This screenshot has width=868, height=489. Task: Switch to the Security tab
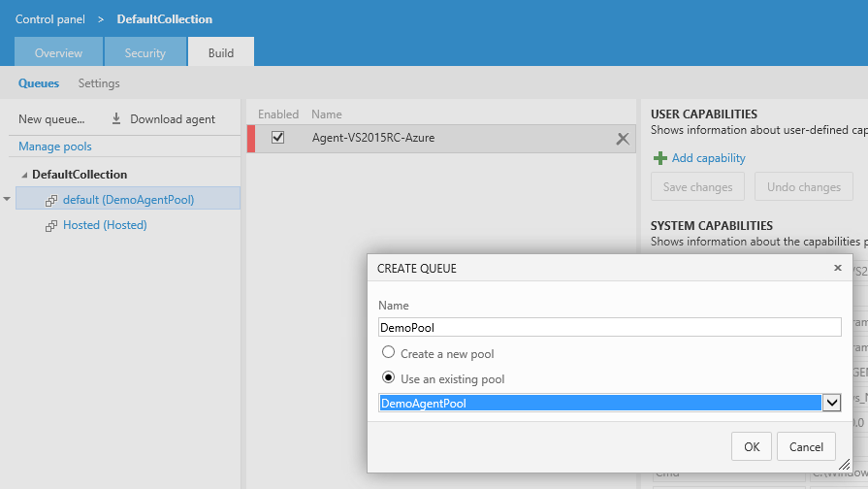[x=145, y=52]
